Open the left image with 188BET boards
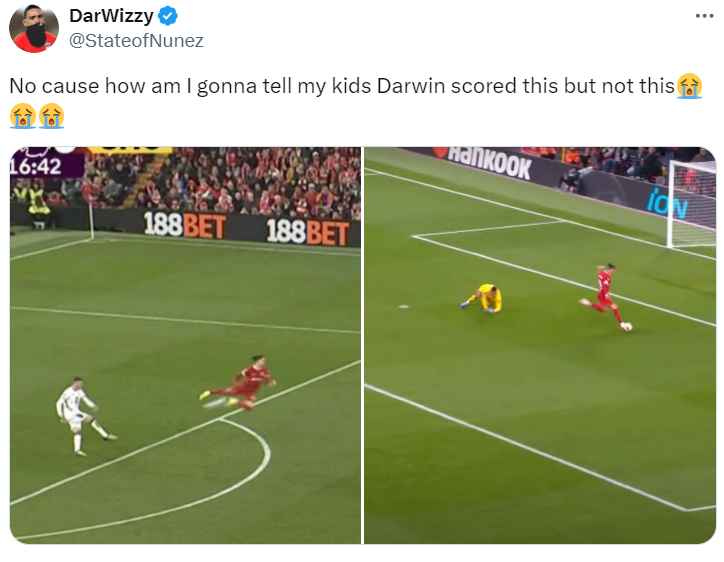The height and width of the screenshot is (562, 724). 185,345
